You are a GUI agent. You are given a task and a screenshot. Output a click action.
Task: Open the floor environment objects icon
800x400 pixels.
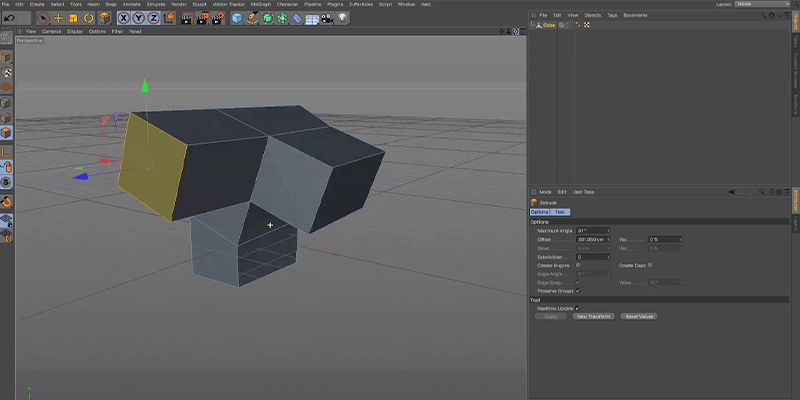click(312, 19)
